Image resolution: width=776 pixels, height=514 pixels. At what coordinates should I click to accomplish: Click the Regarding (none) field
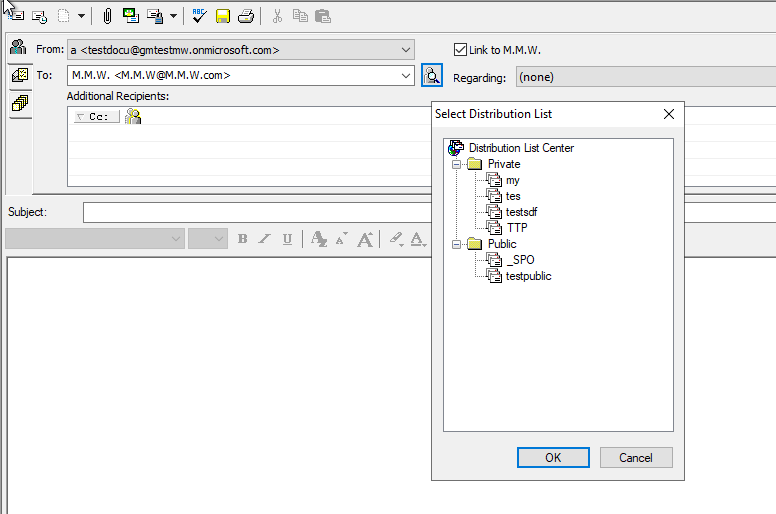[x=646, y=77]
